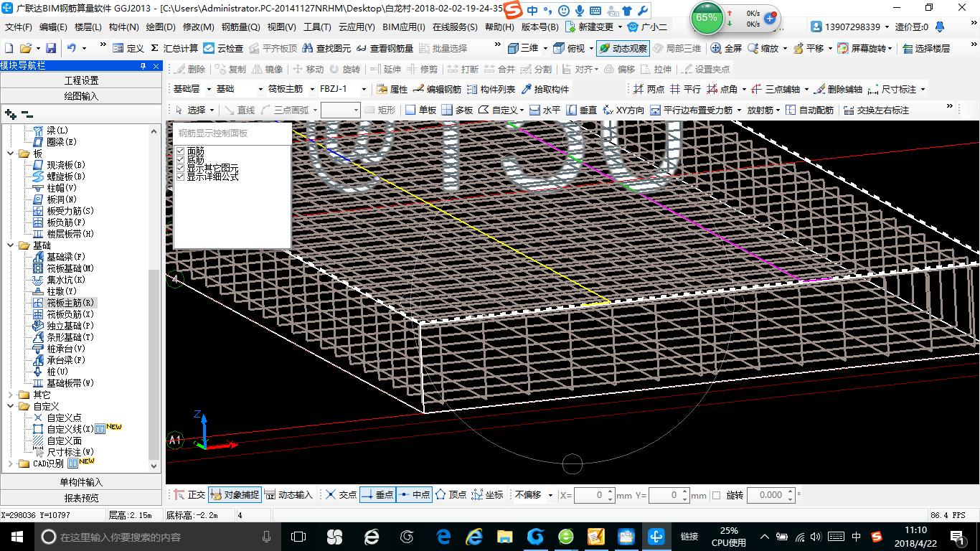Open 钢筋量(Q) menu

pos(240,27)
